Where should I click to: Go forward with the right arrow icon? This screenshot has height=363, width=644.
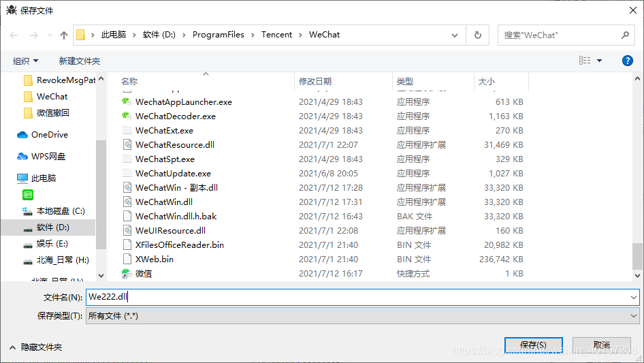coord(33,35)
